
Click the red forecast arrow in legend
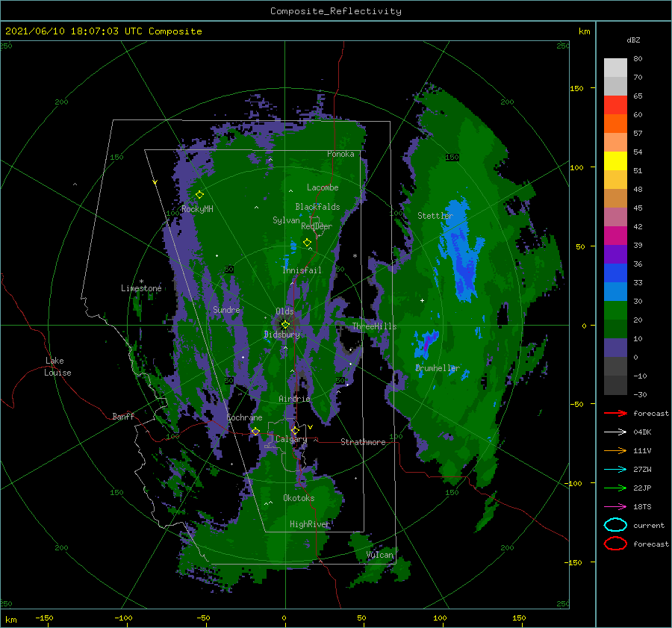(x=615, y=413)
